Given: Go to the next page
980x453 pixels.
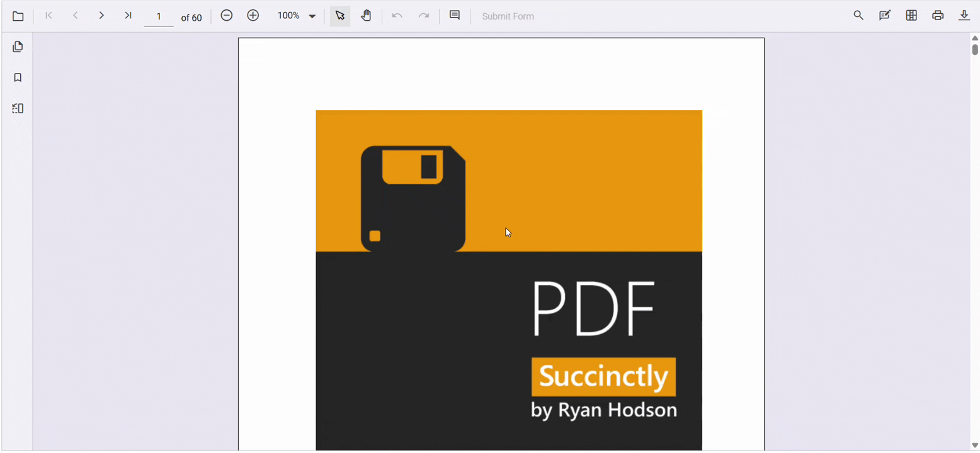Looking at the screenshot, I should pyautogui.click(x=101, y=15).
